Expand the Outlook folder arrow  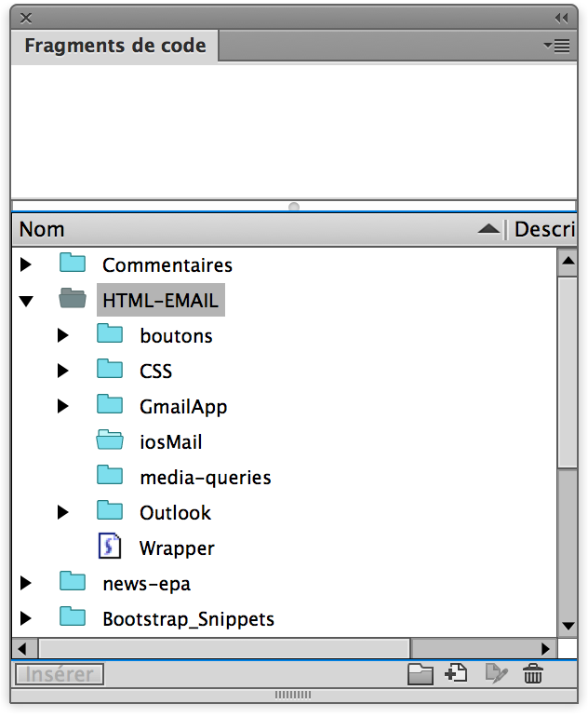coord(63,512)
